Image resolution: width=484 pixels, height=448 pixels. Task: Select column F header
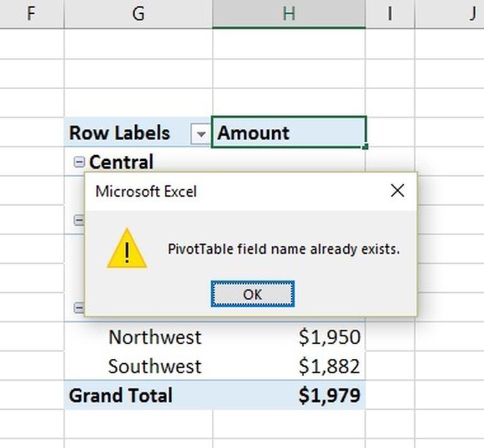pyautogui.click(x=32, y=14)
